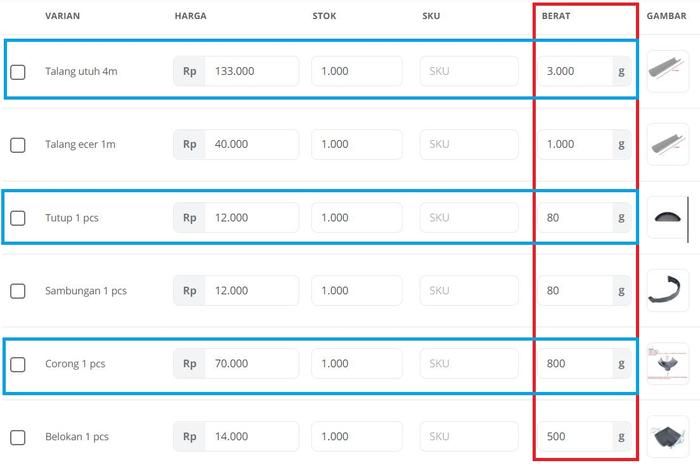Edit the weight field for Belokan 1 pcs
Image resolution: width=700 pixels, height=470 pixels.
(x=574, y=437)
